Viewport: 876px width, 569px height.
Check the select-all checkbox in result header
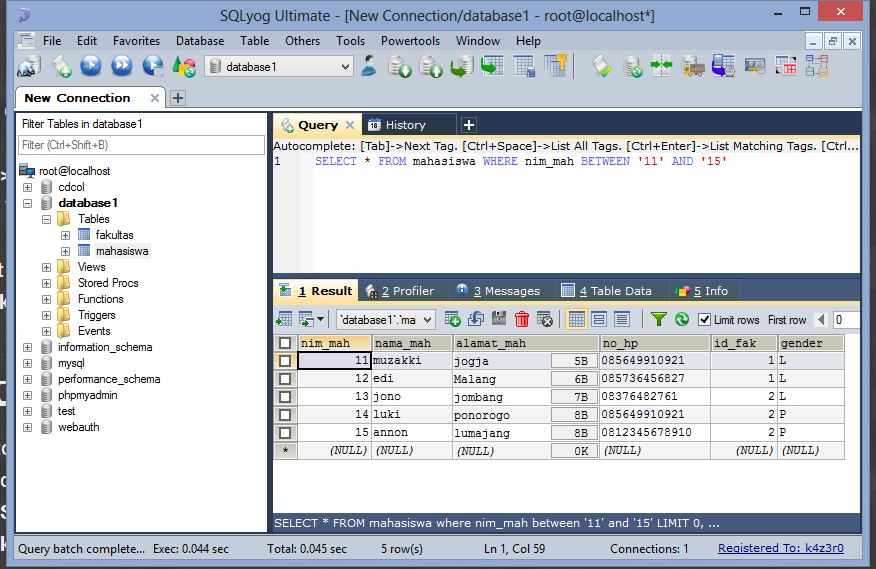(285, 343)
